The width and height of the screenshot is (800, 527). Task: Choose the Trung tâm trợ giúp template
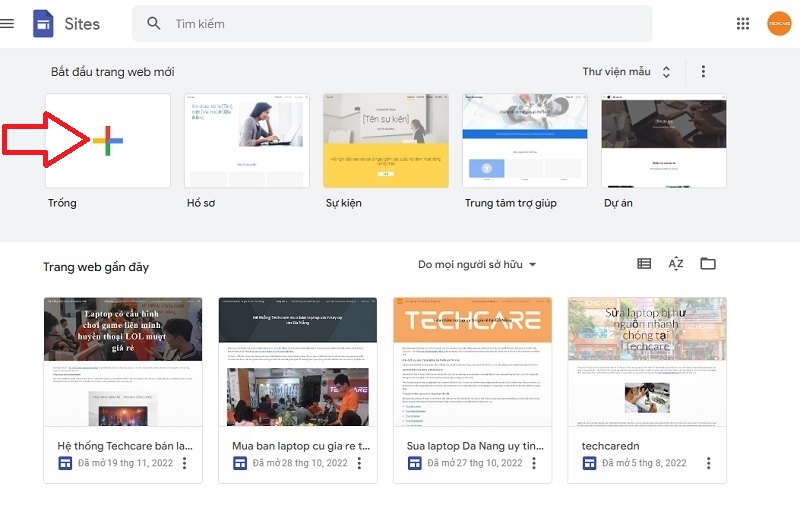click(525, 141)
